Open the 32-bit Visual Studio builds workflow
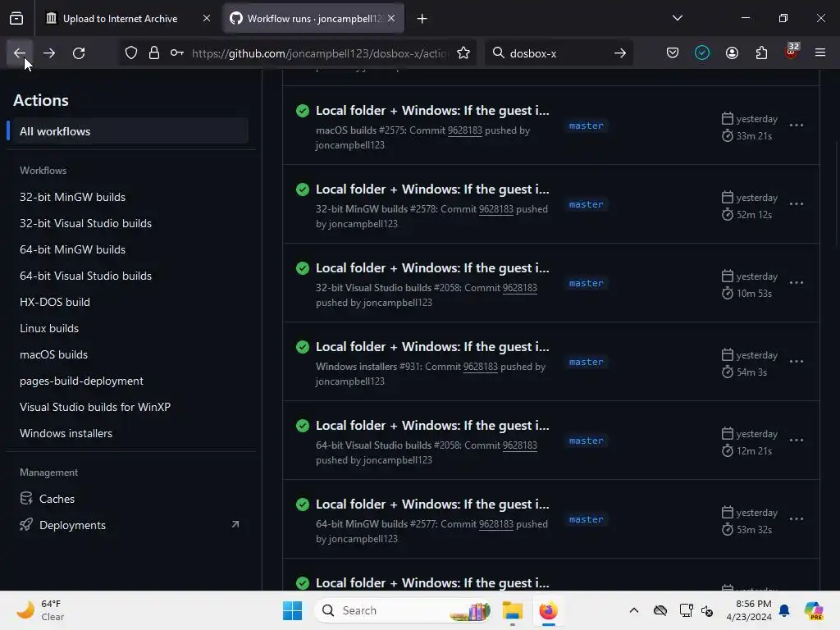Screen dimensions: 840x630 (x=85, y=223)
